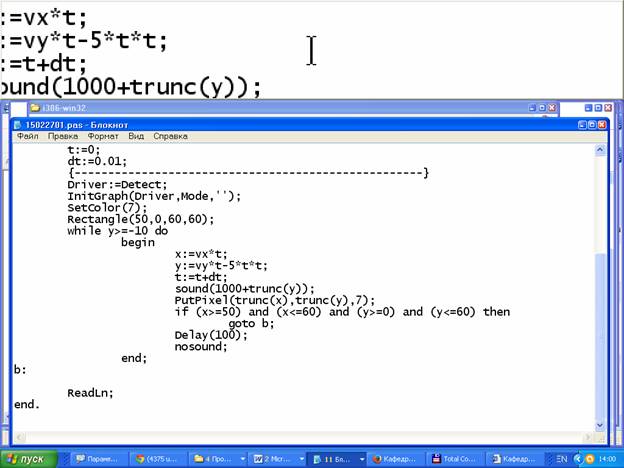
Task: Click the line 't:=0;' in Notepad
Action: click(84, 150)
